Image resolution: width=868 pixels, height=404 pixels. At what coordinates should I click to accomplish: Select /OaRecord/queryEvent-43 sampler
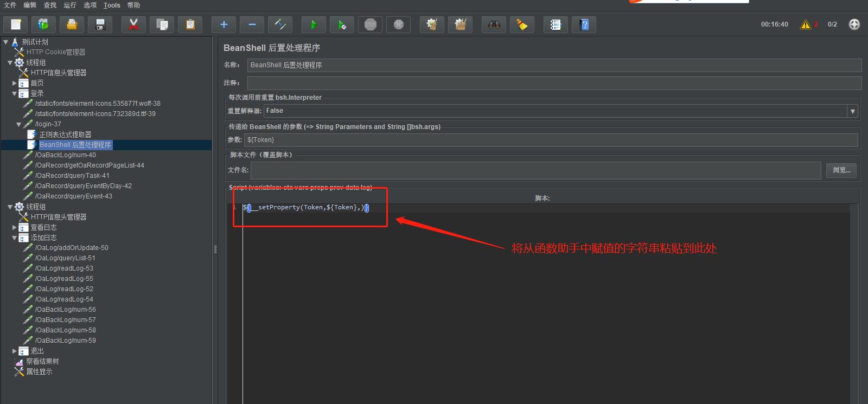coord(73,196)
